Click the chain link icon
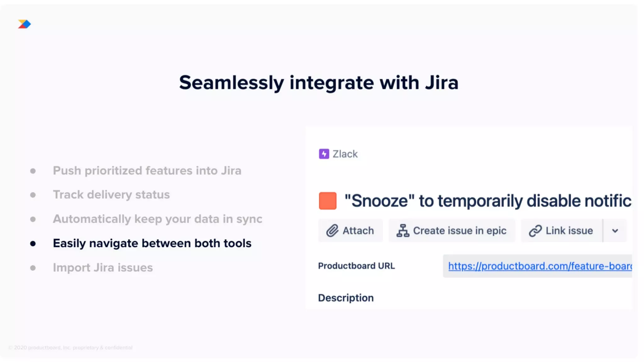 click(535, 231)
